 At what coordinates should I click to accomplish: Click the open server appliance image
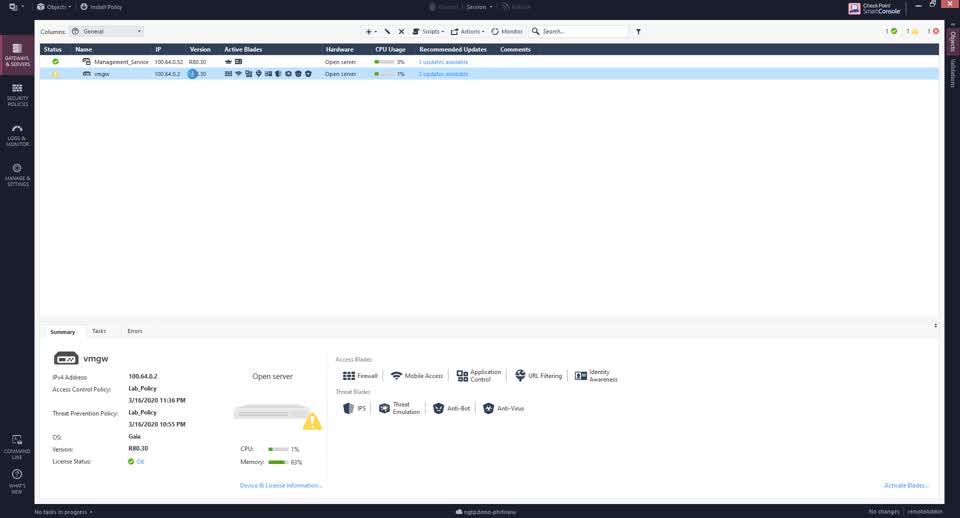tap(272, 413)
